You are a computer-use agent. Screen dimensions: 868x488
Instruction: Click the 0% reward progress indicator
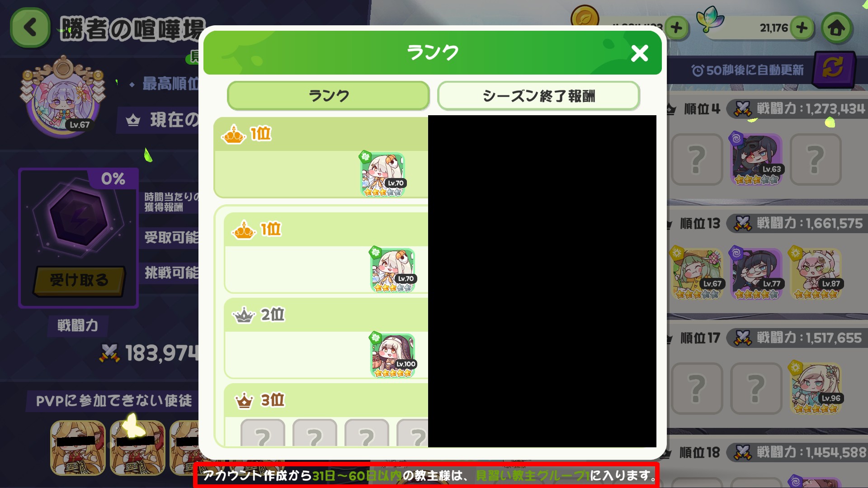pyautogui.click(x=113, y=179)
